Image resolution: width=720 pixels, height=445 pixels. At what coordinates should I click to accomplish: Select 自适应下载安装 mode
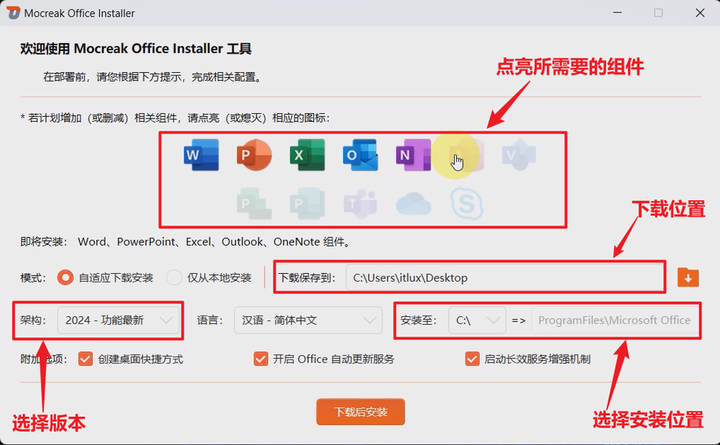[105, 278]
